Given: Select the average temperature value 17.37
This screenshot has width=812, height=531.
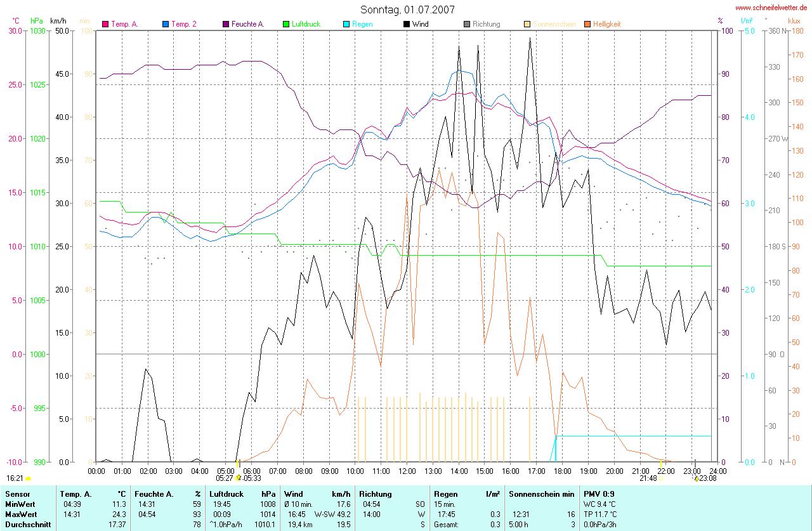Looking at the screenshot, I should 117,525.
